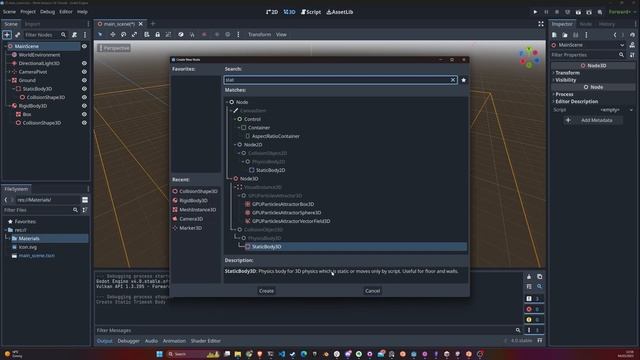Click the viewport orientation gizmo

tap(529, 58)
